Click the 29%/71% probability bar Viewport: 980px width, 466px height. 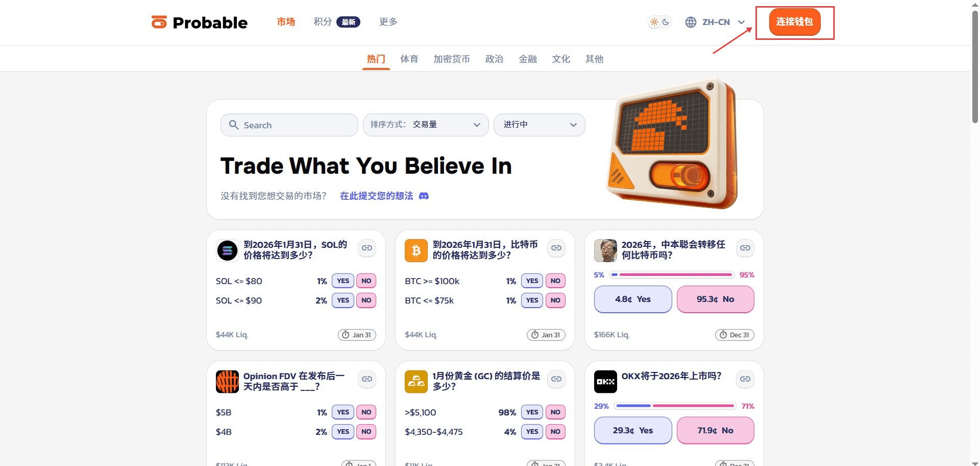tap(675, 406)
